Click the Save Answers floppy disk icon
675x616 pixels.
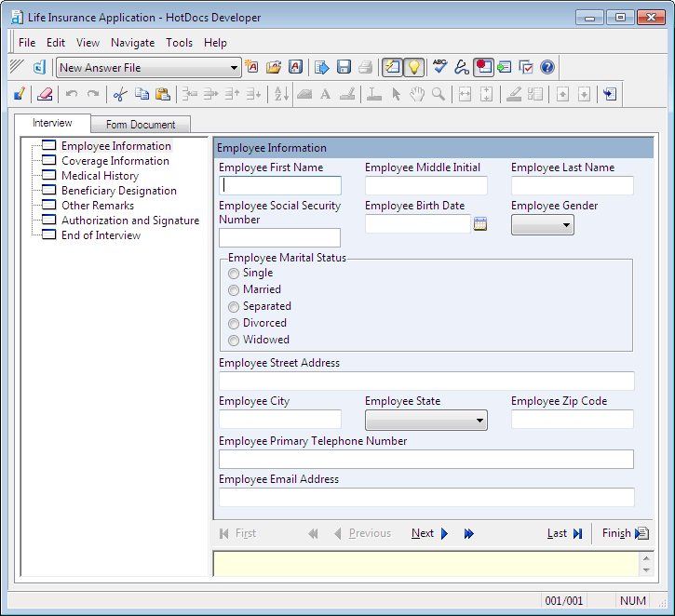(x=344, y=67)
